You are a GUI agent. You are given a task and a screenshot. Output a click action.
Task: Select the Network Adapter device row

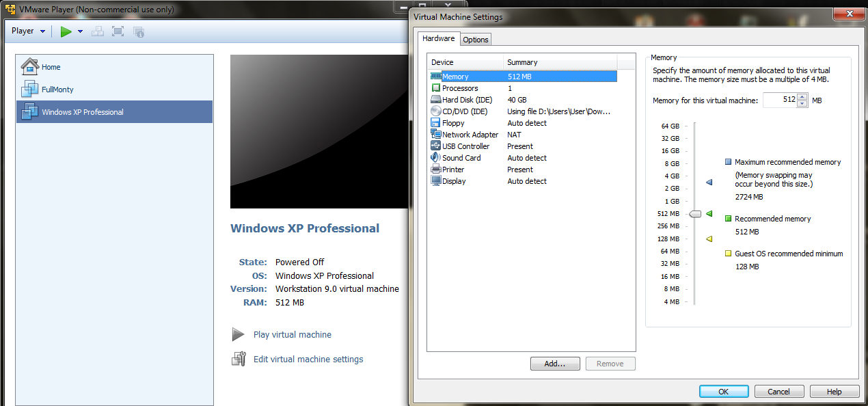click(523, 135)
